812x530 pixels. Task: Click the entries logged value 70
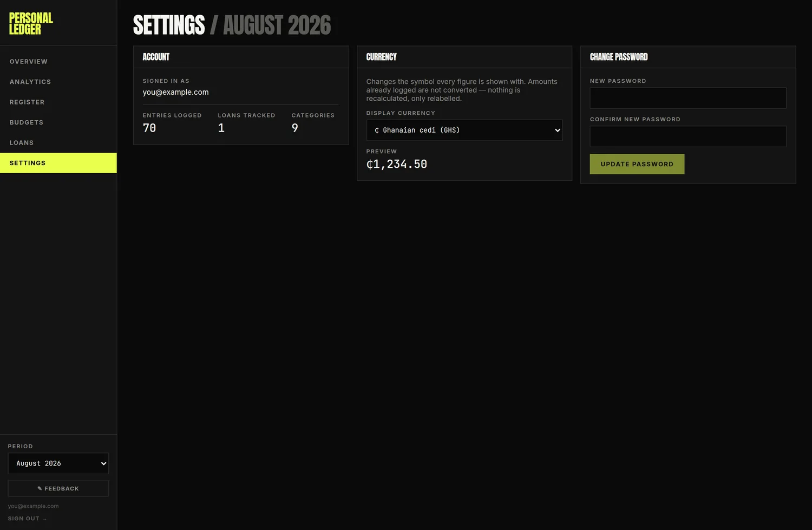pos(149,128)
